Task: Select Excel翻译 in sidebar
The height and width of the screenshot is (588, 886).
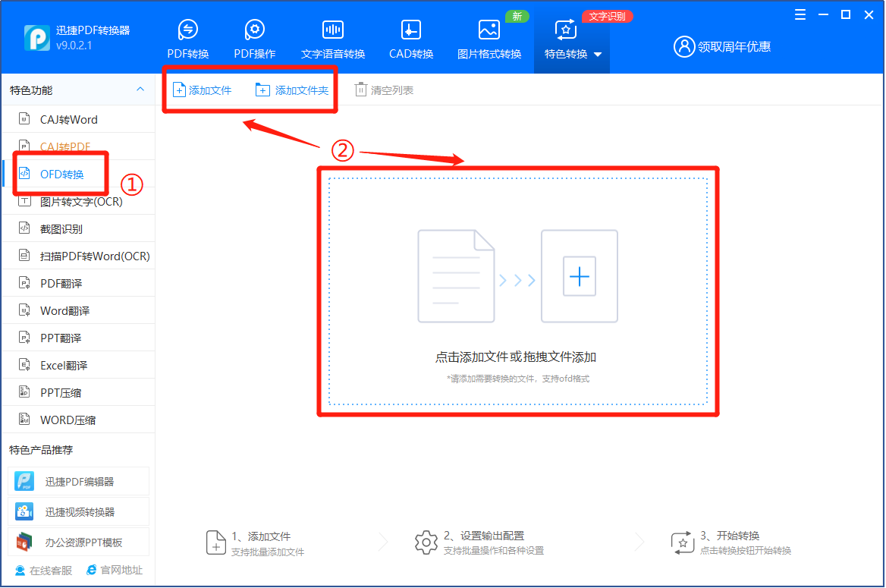Action: [x=79, y=365]
